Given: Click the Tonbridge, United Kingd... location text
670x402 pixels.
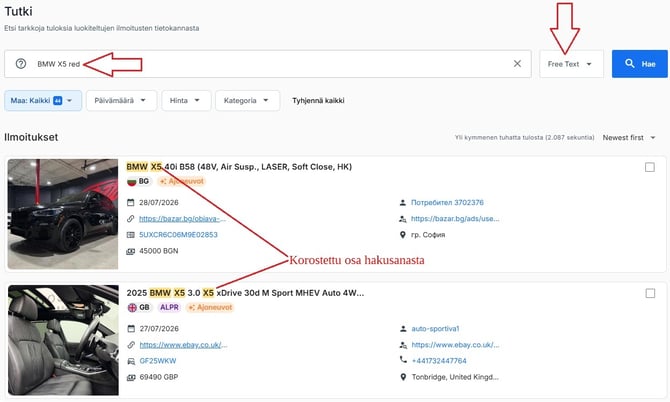Looking at the screenshot, I should pos(455,377).
